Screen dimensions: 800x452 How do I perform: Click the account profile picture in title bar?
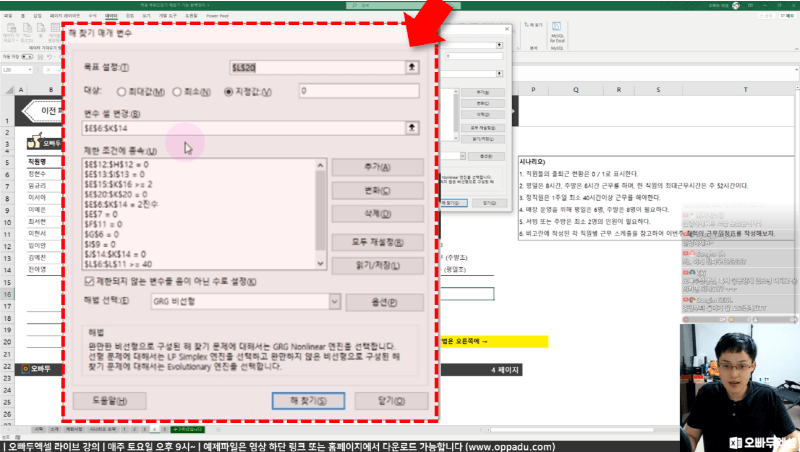coord(736,5)
